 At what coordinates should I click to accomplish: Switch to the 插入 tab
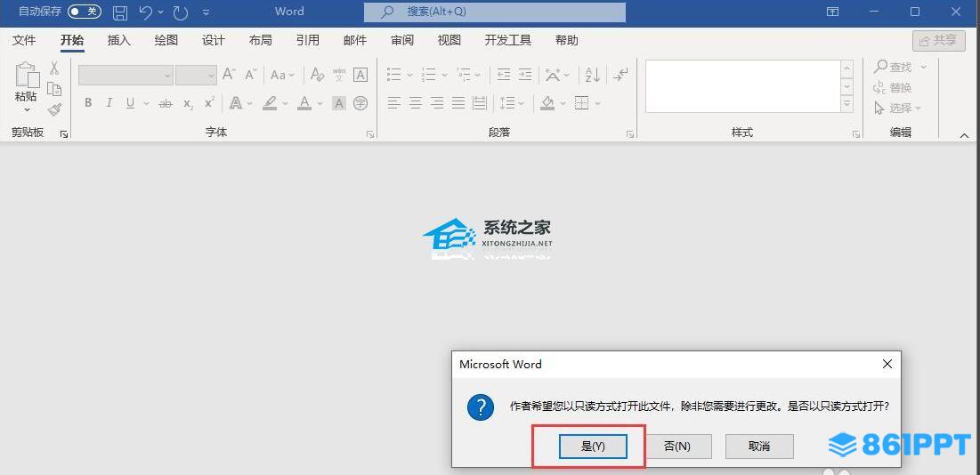coord(118,41)
